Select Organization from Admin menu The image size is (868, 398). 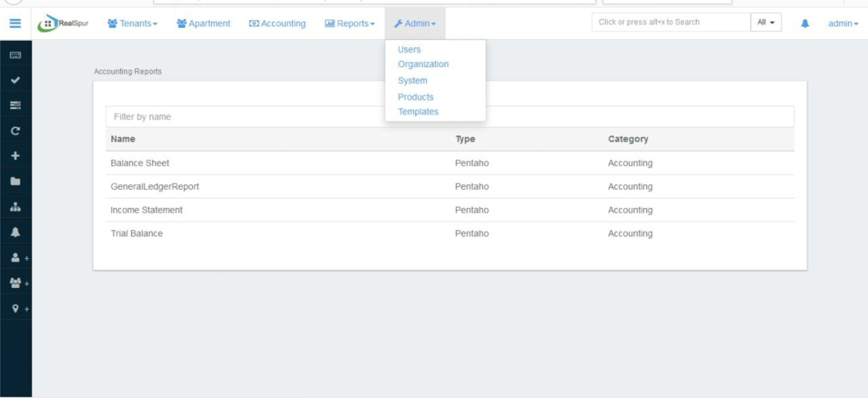tap(423, 64)
